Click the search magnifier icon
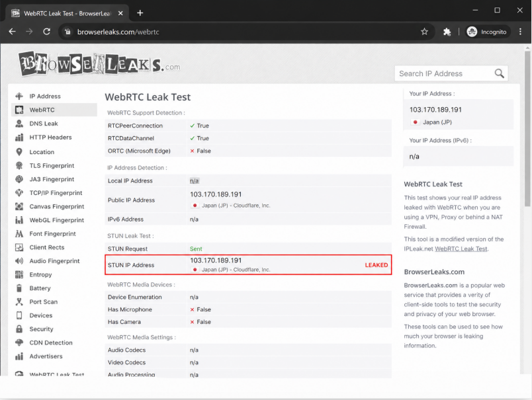 (499, 73)
